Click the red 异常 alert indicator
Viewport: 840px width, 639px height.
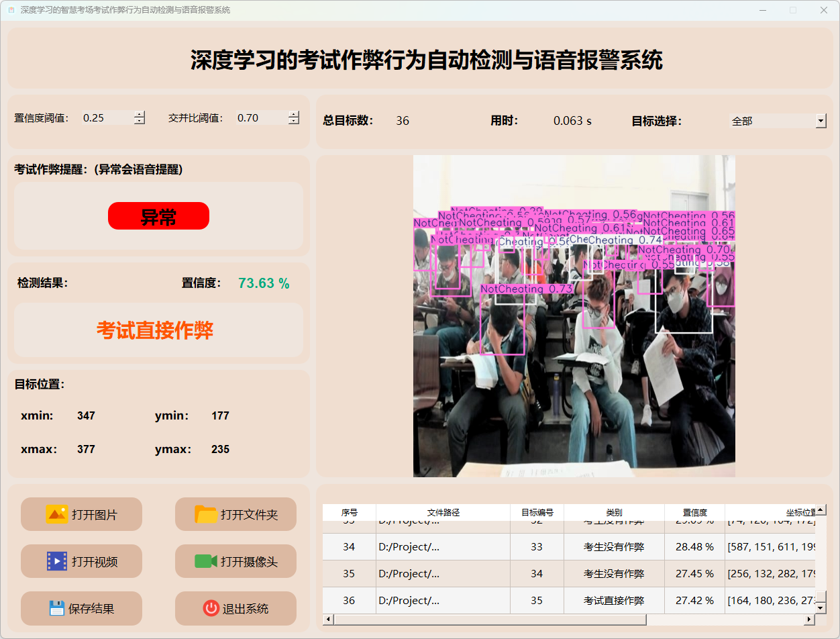coord(158,216)
